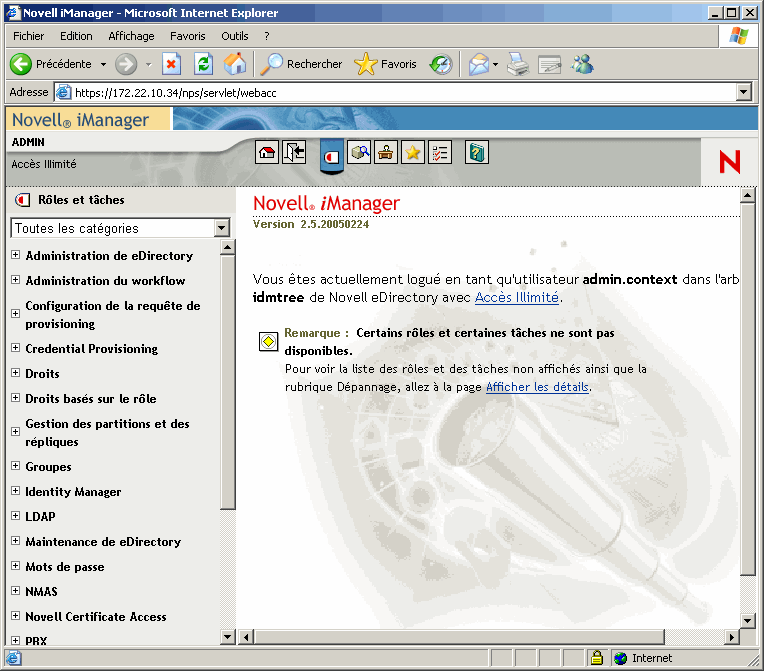Expand the Droits role
This screenshot has width=764, height=671.
click(16, 373)
